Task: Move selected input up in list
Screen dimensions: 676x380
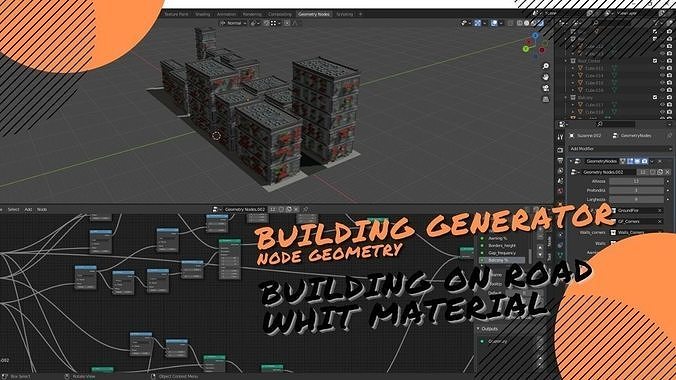Action: point(540,248)
